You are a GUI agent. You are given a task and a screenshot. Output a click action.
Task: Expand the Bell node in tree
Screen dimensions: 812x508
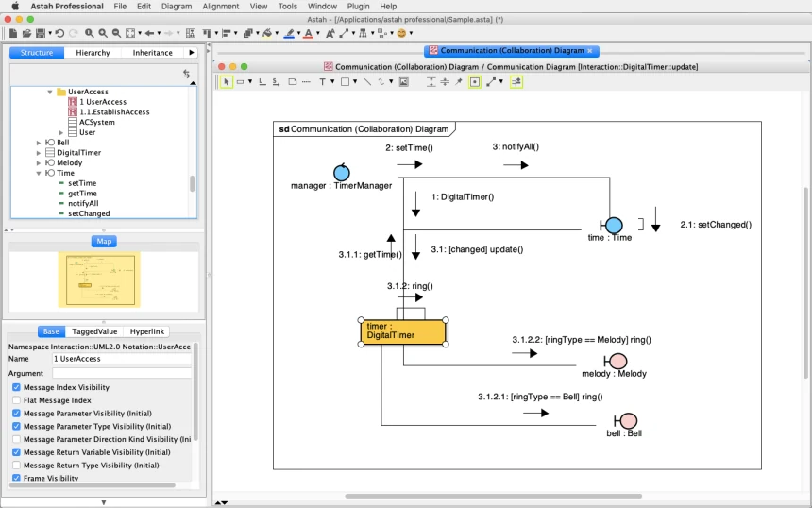39,143
